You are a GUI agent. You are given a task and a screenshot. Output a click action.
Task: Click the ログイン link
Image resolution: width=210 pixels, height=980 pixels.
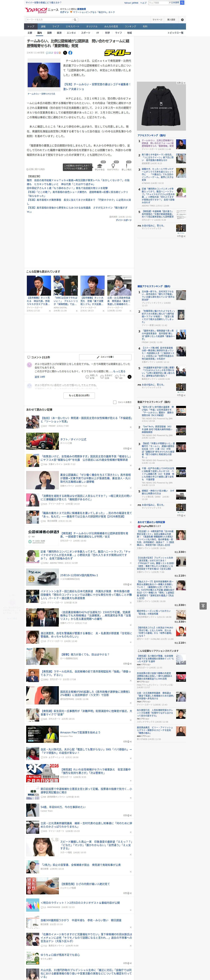coord(64,12)
